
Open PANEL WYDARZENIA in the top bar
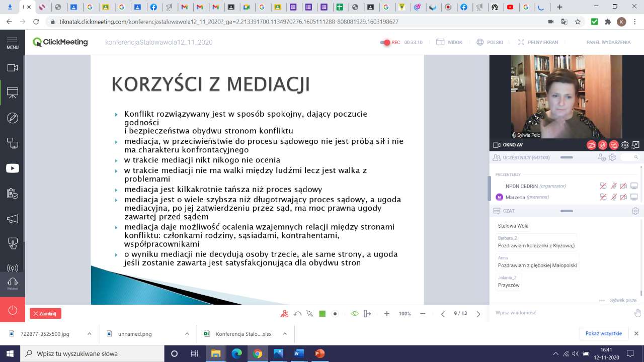point(608,42)
